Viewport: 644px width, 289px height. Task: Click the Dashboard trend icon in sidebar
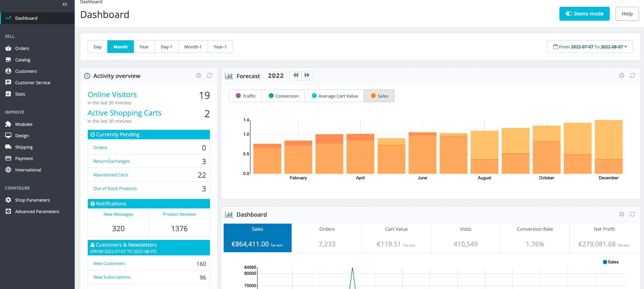pos(8,18)
